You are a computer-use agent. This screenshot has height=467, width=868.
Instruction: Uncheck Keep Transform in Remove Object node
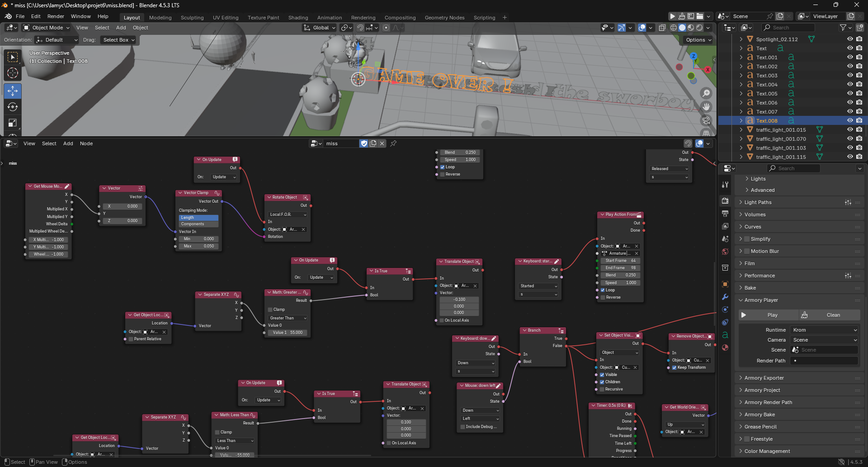[674, 367]
